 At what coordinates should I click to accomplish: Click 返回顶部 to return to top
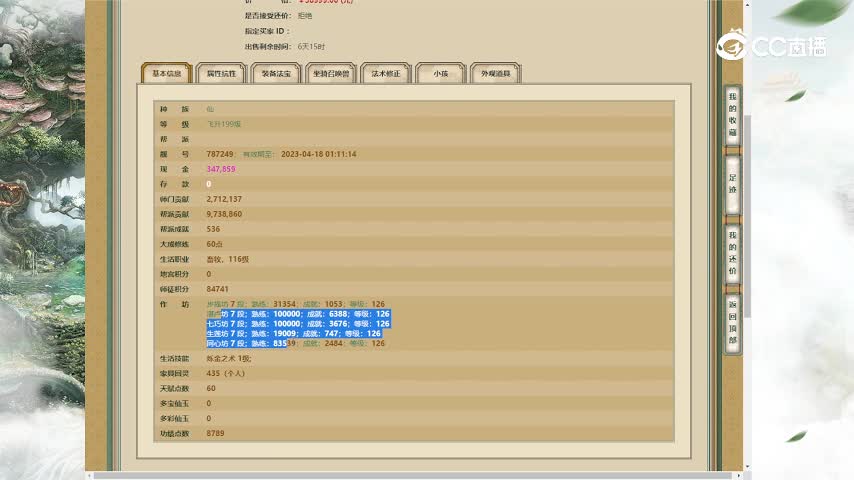pos(732,324)
